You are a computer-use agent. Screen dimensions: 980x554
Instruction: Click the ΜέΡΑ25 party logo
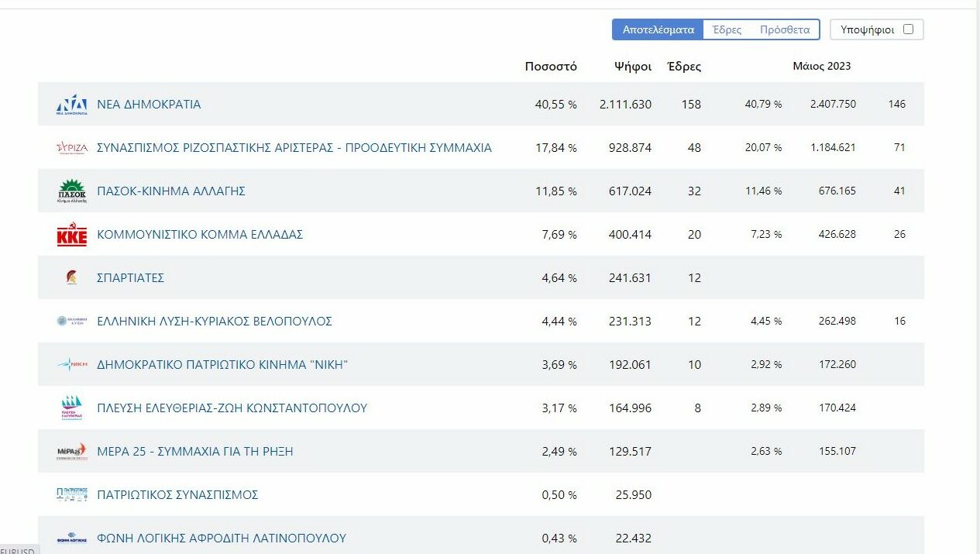pyautogui.click(x=71, y=451)
